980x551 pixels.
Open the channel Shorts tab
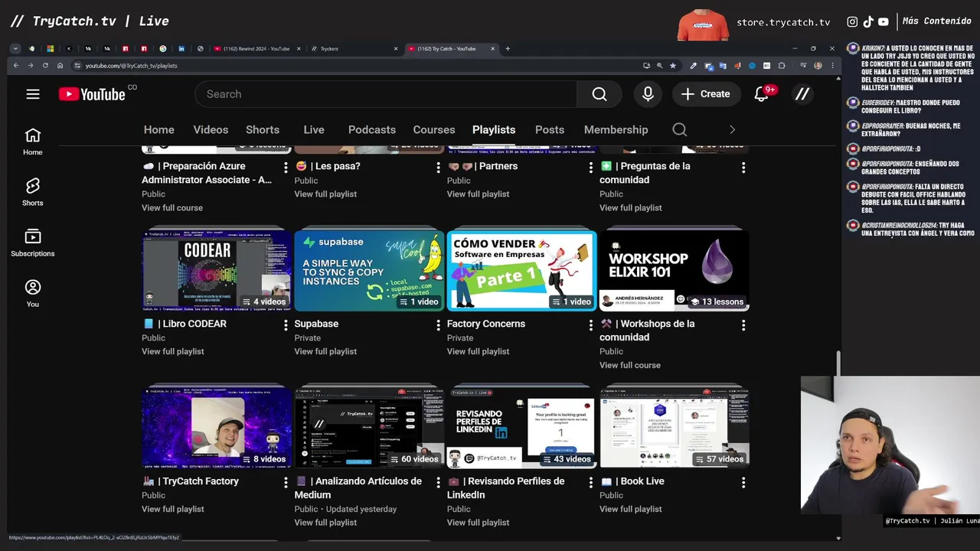coord(263,129)
